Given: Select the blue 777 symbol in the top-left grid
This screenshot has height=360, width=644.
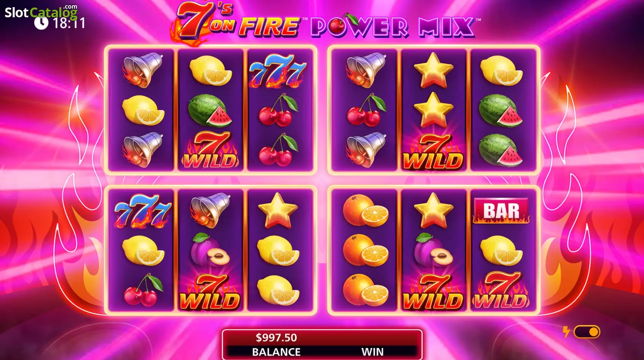Looking at the screenshot, I should coord(278,70).
